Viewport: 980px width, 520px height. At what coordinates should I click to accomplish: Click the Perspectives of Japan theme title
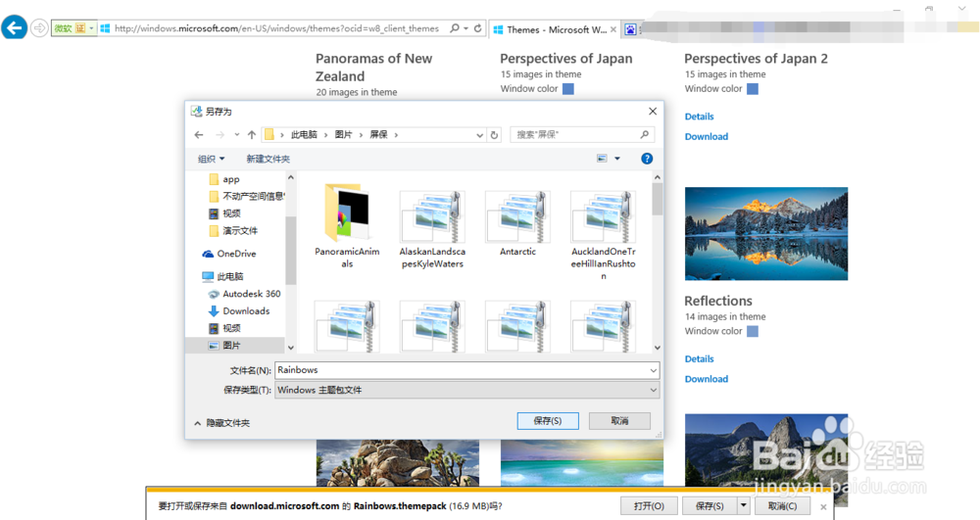click(566, 59)
